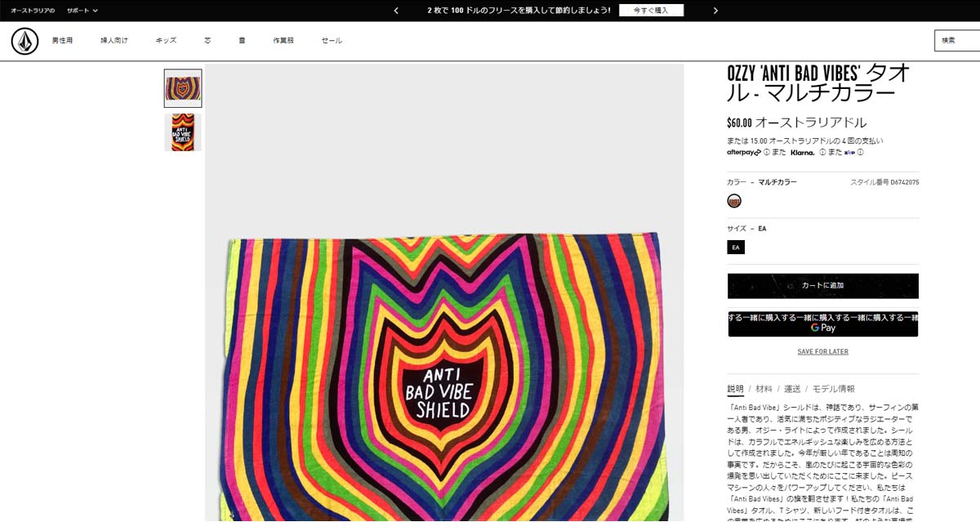
Task: Click the SAVE FOR LATER link
Action: click(x=823, y=352)
